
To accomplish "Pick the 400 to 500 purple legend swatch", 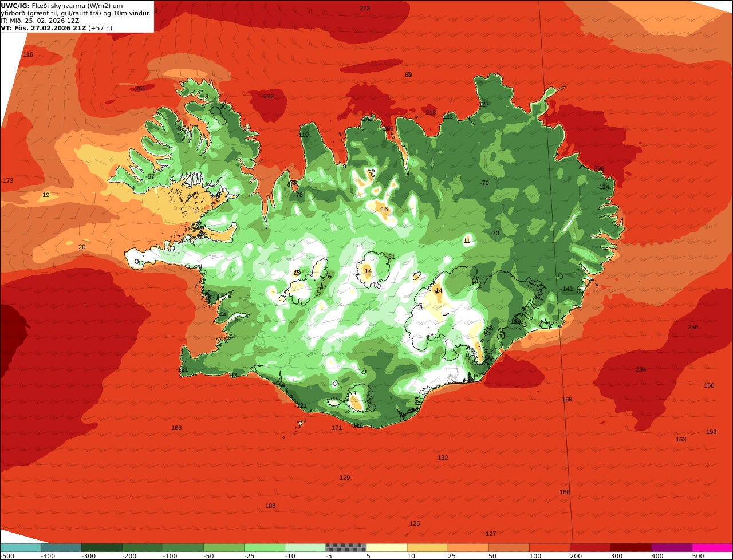I will click(671, 547).
